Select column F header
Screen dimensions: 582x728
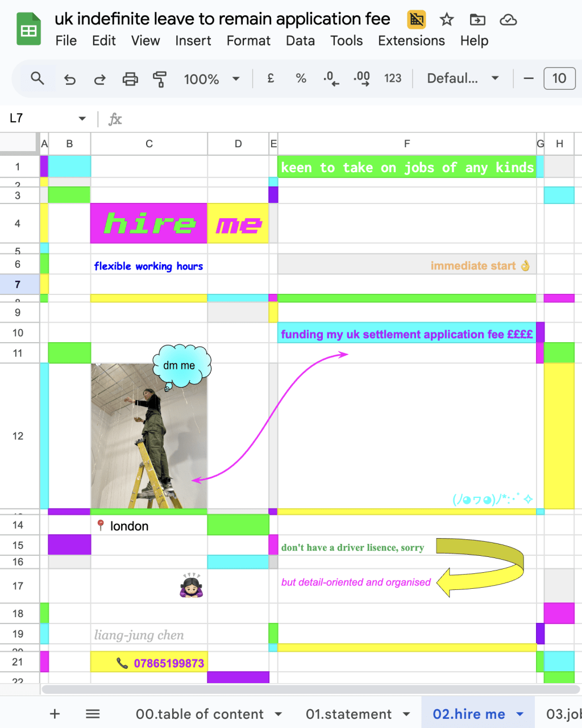click(407, 144)
